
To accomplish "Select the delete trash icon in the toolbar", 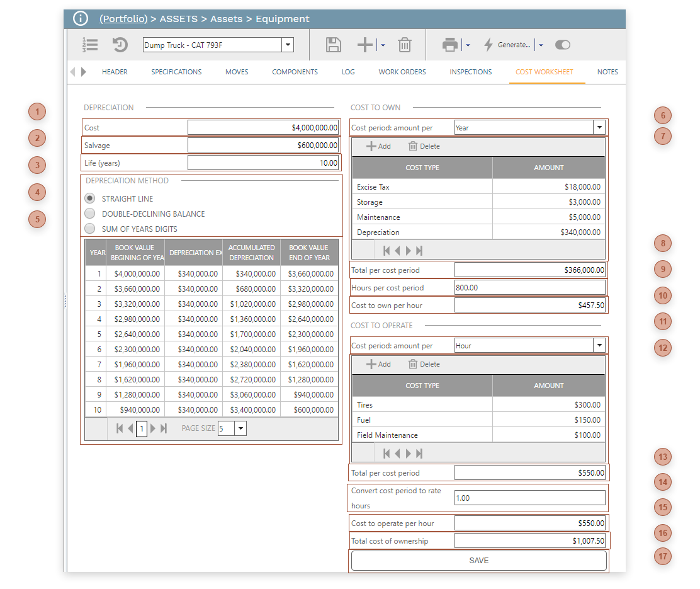I will click(405, 45).
